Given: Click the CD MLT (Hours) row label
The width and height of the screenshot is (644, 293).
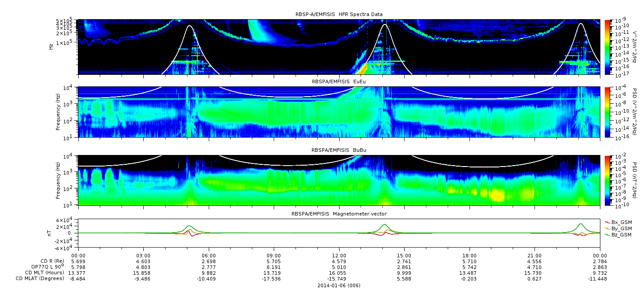Looking at the screenshot, I should click(45, 273).
